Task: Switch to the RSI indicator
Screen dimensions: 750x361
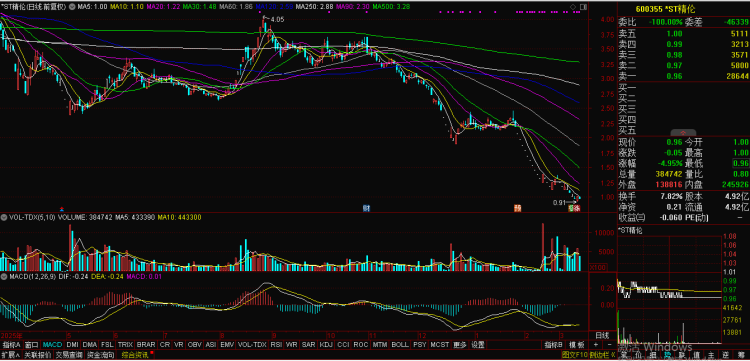Action: point(276,345)
